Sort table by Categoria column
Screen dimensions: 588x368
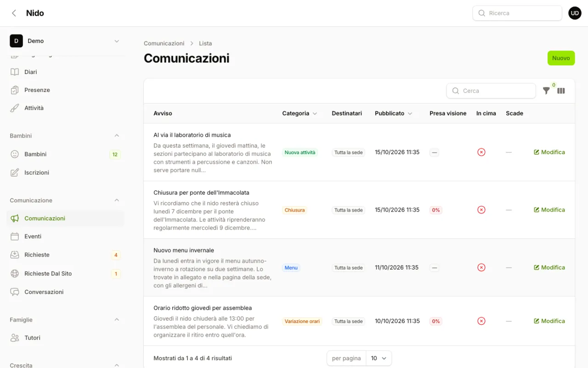[300, 113]
